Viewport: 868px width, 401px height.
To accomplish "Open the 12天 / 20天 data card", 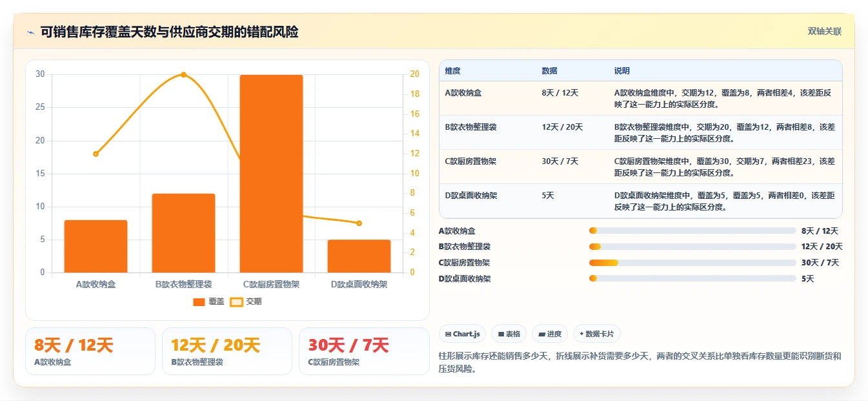I will (227, 351).
